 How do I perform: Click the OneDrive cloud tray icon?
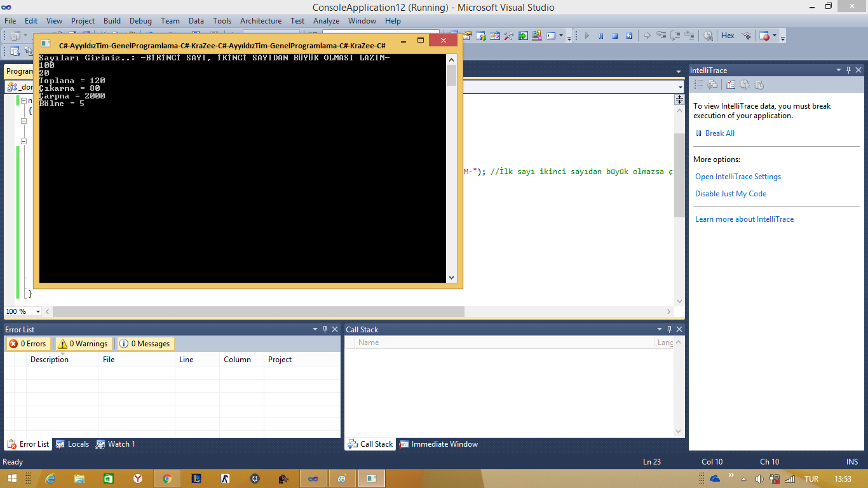[x=715, y=478]
